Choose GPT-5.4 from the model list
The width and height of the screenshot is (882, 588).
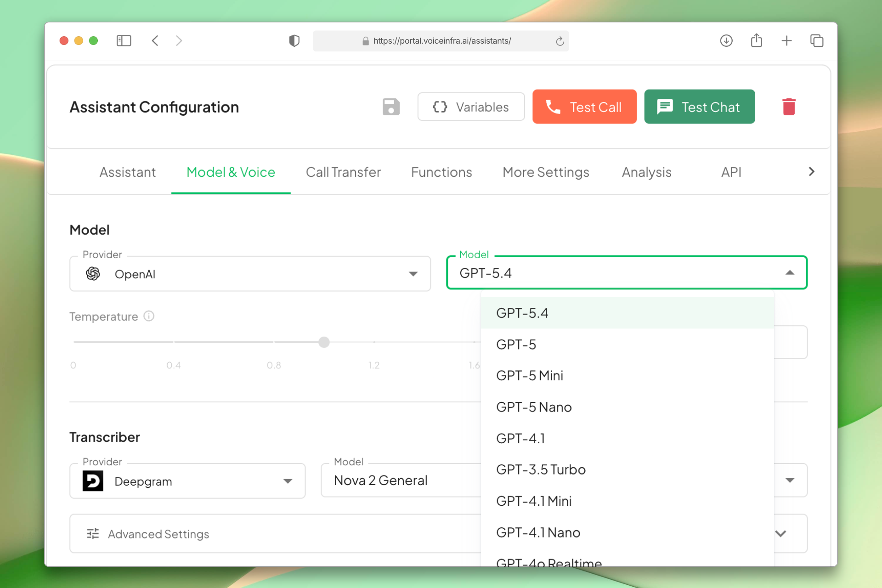tap(627, 313)
